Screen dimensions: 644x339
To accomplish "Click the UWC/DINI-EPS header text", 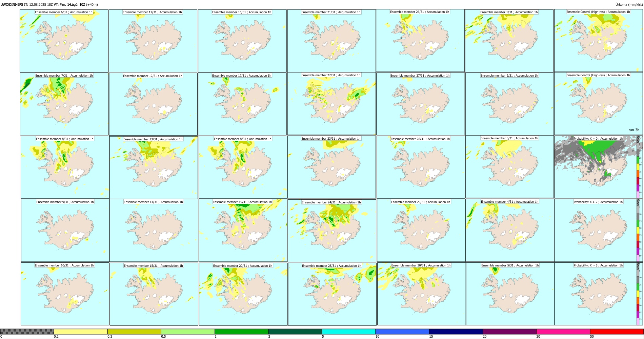I will click(12, 4).
